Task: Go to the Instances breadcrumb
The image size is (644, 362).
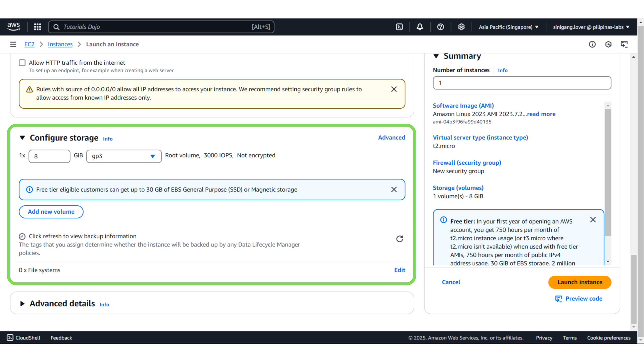Action: (60, 44)
